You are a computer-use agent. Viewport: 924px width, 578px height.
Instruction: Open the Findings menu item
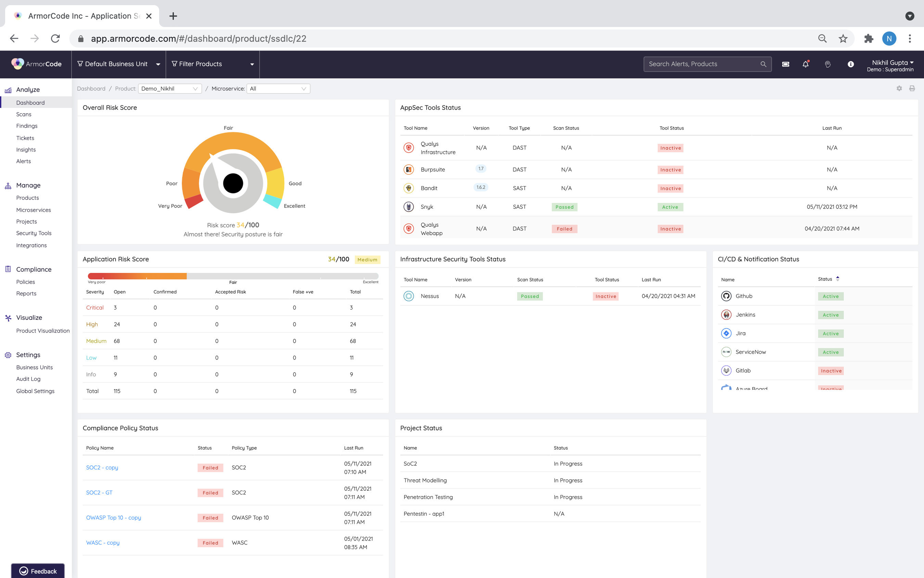click(x=27, y=126)
